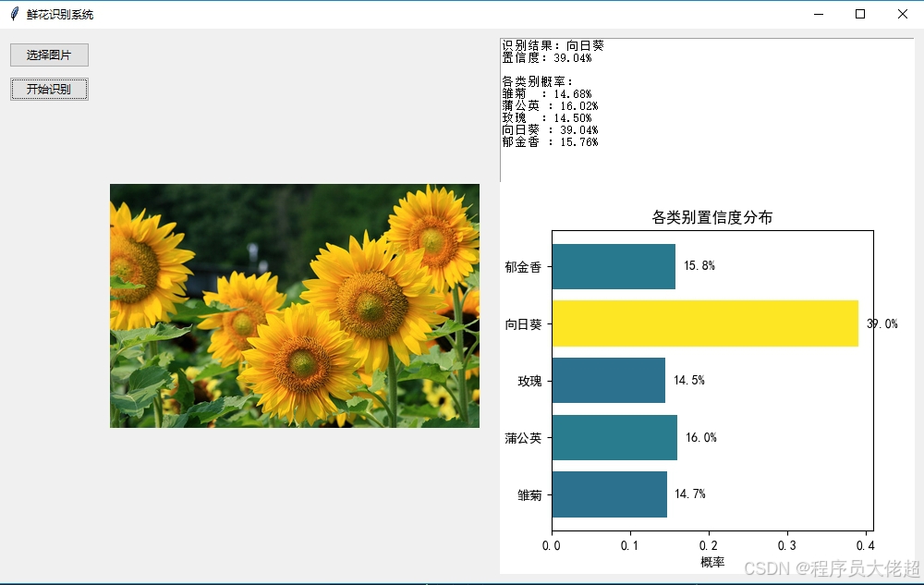Image resolution: width=924 pixels, height=585 pixels.
Task: Click the 雏菊 bar in chart
Action: click(x=609, y=494)
